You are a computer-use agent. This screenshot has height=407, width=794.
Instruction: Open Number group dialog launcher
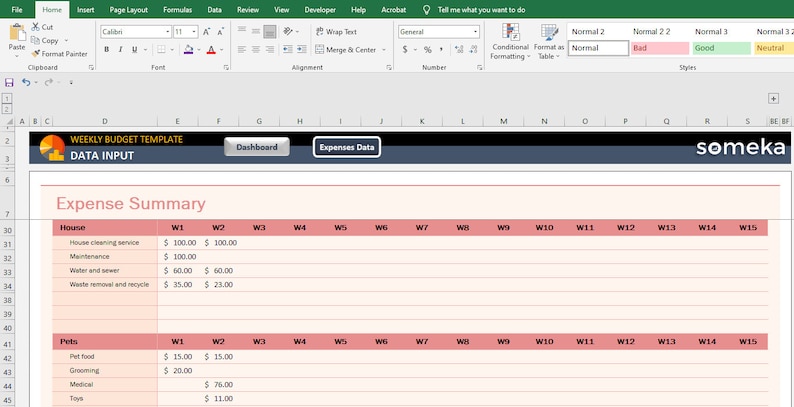(480, 67)
